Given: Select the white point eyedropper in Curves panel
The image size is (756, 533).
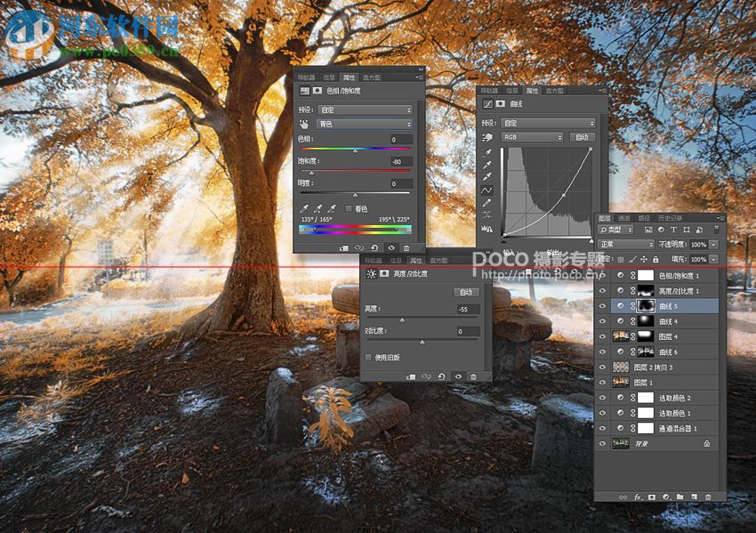Looking at the screenshot, I should pos(487,177).
